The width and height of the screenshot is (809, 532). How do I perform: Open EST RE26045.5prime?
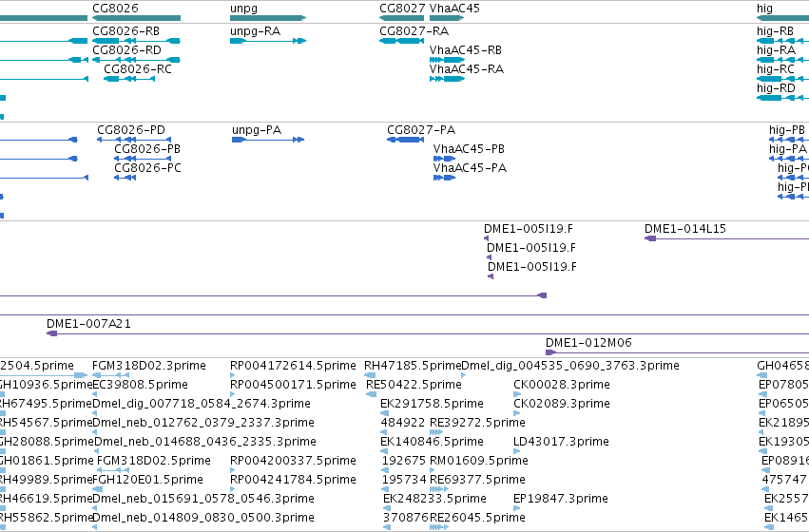(x=478, y=518)
